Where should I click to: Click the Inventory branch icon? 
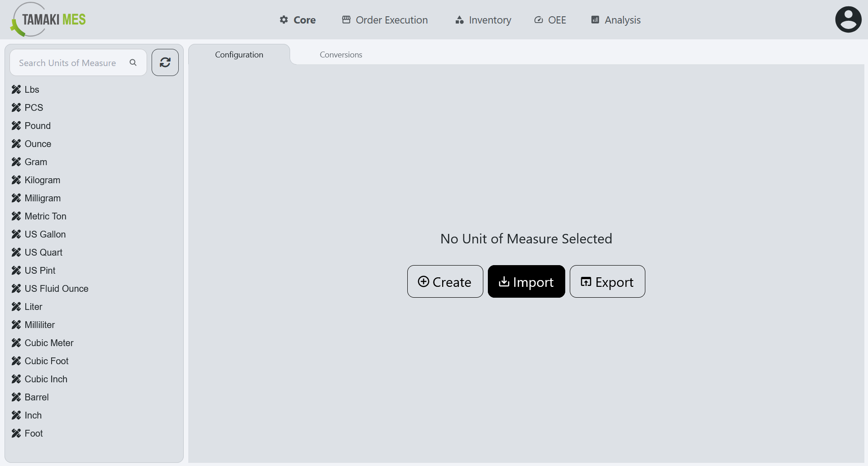(x=459, y=20)
